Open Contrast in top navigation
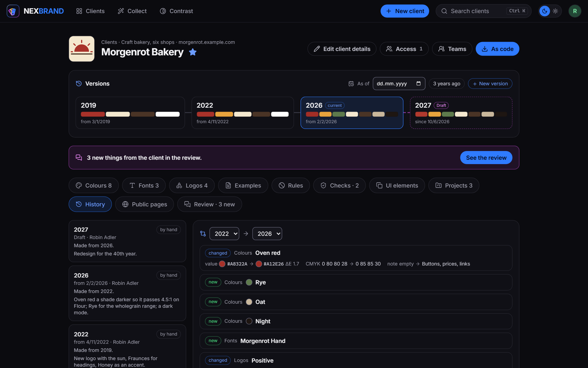The width and height of the screenshot is (588, 368). [x=176, y=11]
